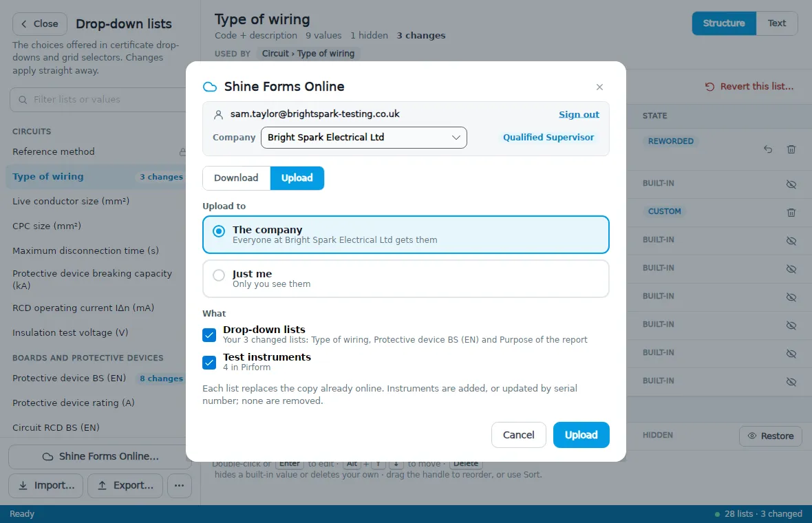812x523 pixels.
Task: Open the ellipsis more-options button beside Export
Action: click(179, 486)
